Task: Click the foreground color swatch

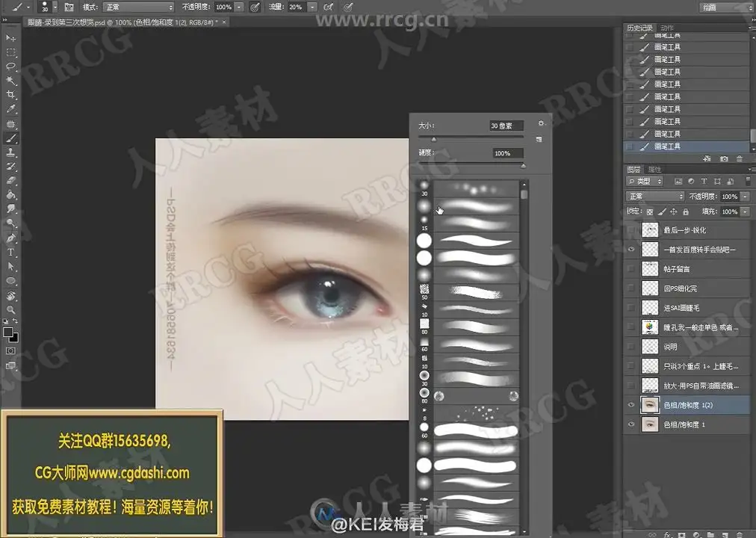Action: 7,333
